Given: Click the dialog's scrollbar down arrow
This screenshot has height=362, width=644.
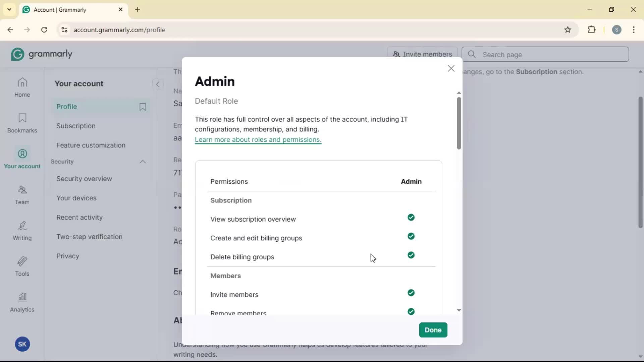Looking at the screenshot, I should (459, 310).
